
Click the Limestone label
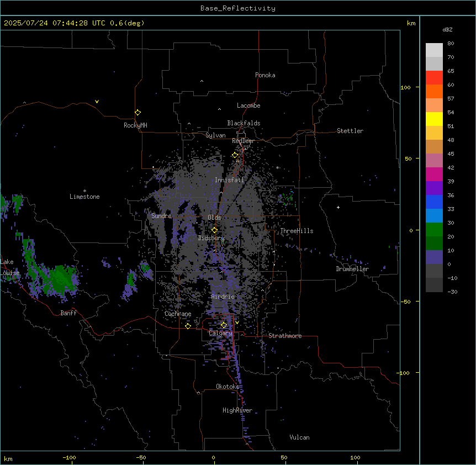(x=84, y=197)
